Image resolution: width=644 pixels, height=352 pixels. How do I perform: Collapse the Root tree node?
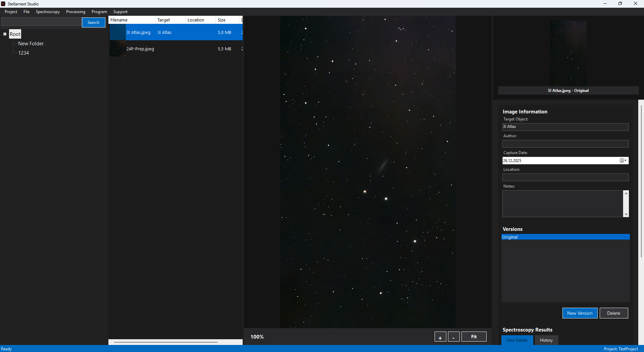[x=5, y=34]
